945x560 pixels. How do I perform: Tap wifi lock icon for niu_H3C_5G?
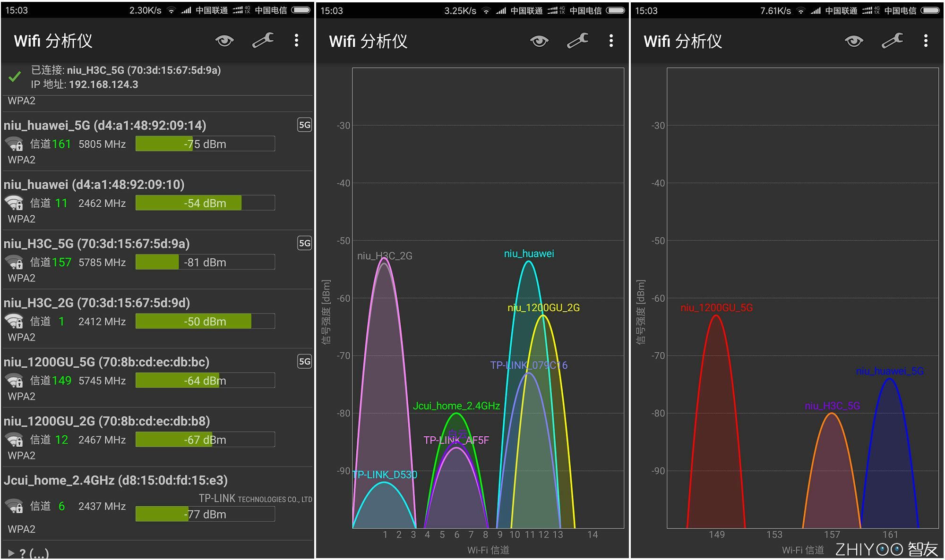[14, 262]
